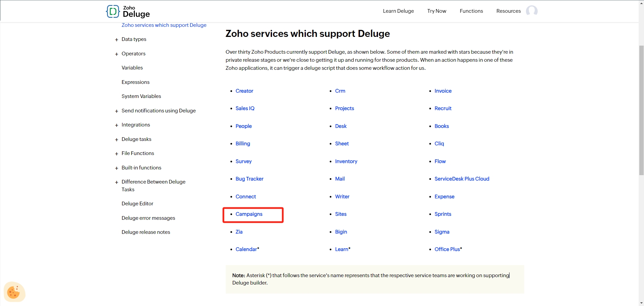
Task: Open the System Variables page
Action: click(x=141, y=96)
